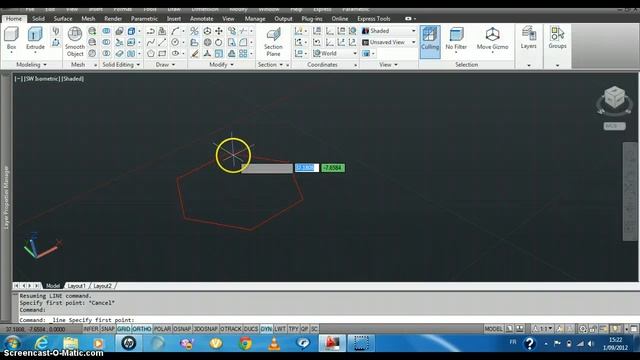Open VLC media player from taskbar
This screenshot has width=640, height=360.
point(274,343)
